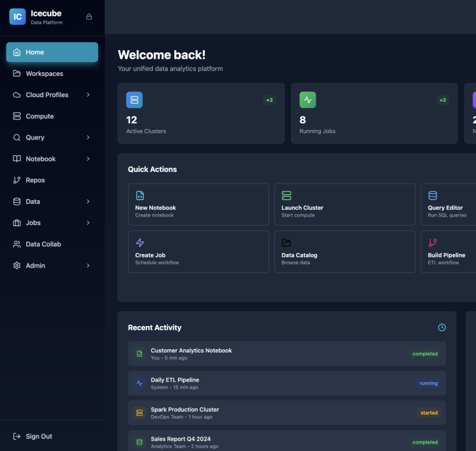
Task: Click the New Notebook quick action
Action: point(198,204)
